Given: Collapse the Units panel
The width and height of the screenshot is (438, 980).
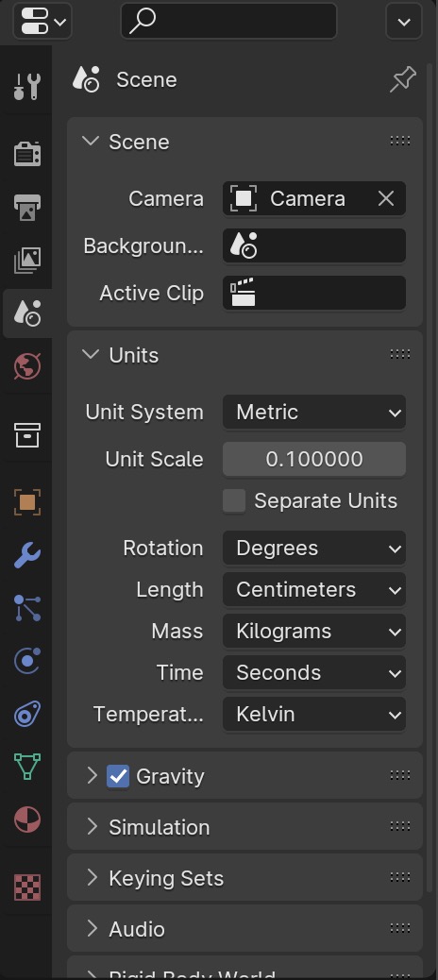Looking at the screenshot, I should coord(92,354).
